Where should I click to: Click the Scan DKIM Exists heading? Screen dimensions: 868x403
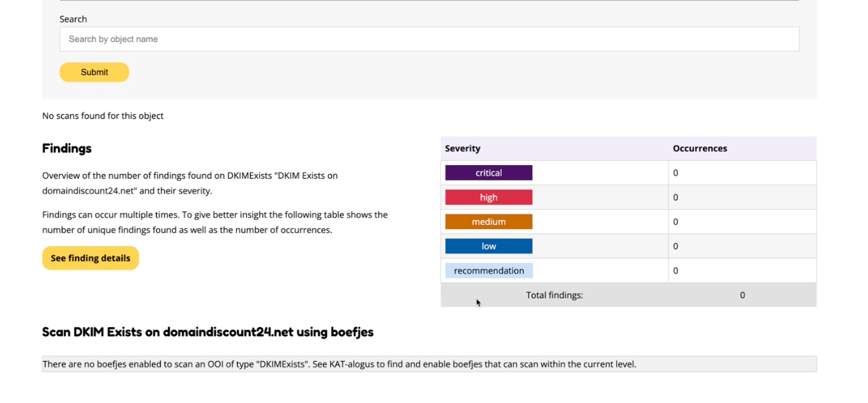click(x=207, y=332)
